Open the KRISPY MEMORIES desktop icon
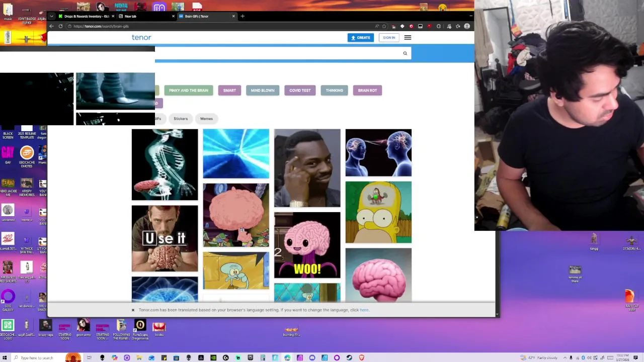This screenshot has height=362, width=644. (27, 188)
